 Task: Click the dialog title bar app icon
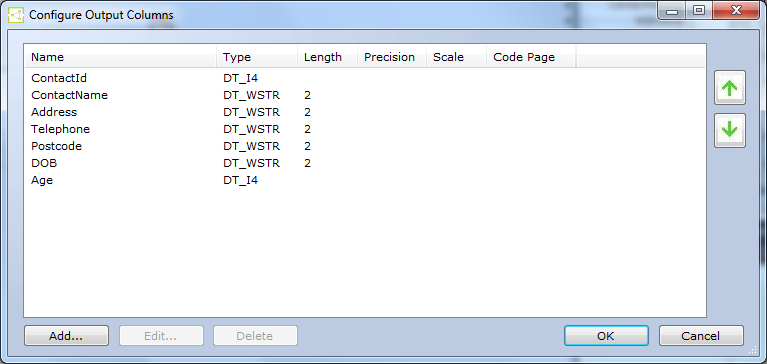point(16,15)
